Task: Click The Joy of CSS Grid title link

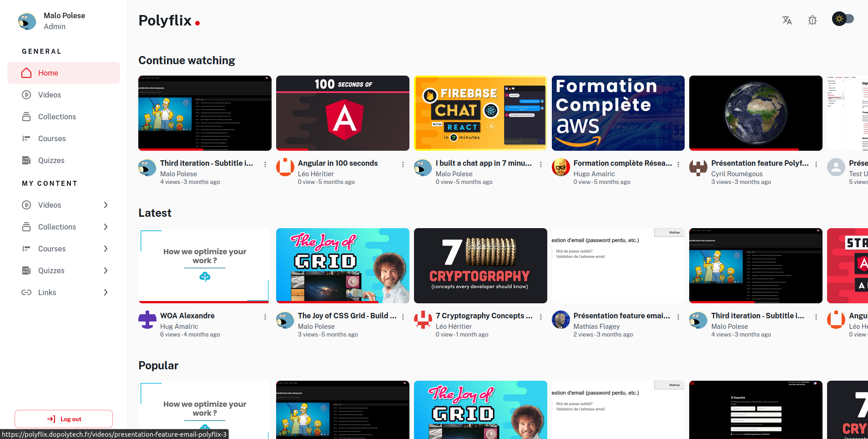Action: click(x=347, y=316)
